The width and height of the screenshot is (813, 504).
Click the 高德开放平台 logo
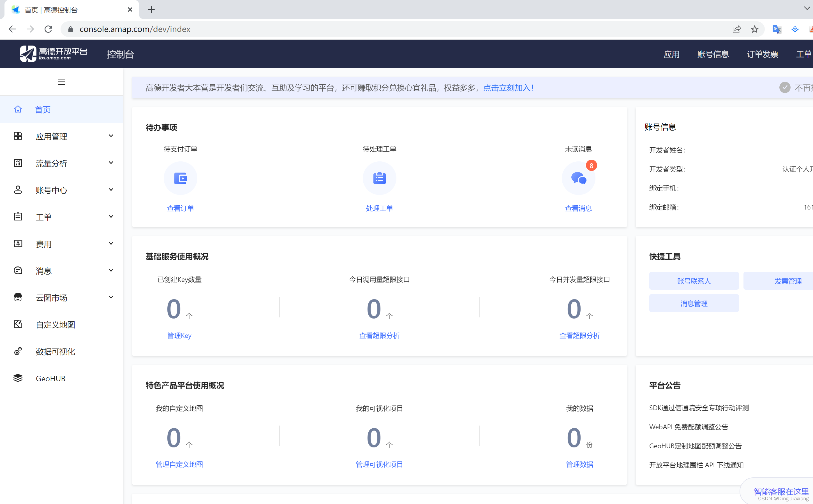point(54,54)
